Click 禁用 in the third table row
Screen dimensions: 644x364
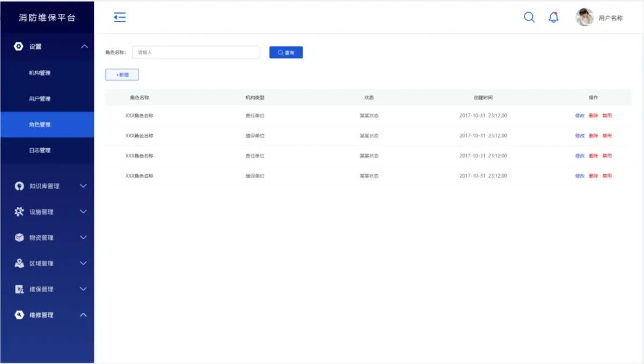click(x=607, y=156)
